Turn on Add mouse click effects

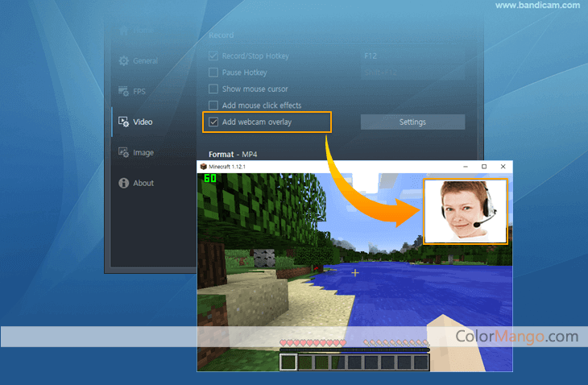click(213, 106)
